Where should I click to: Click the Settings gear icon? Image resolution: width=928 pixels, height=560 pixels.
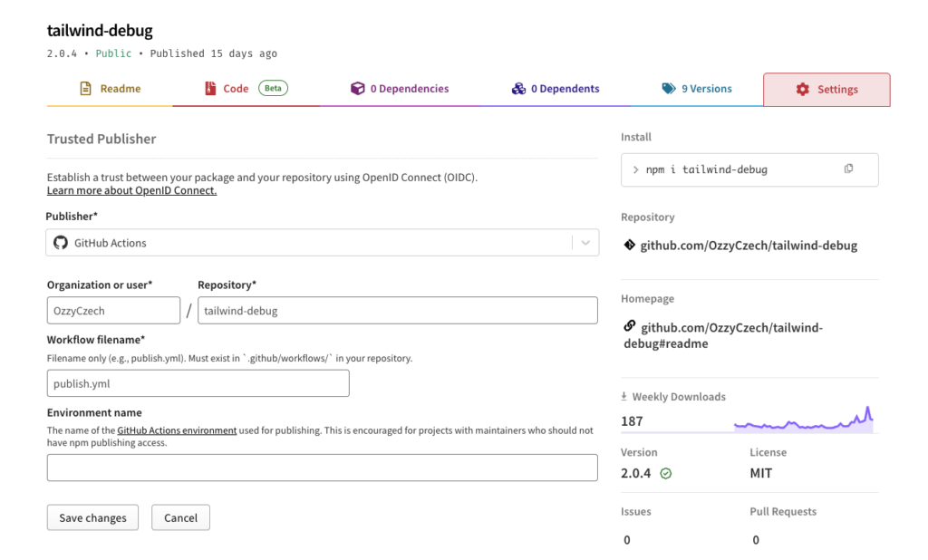[802, 90]
